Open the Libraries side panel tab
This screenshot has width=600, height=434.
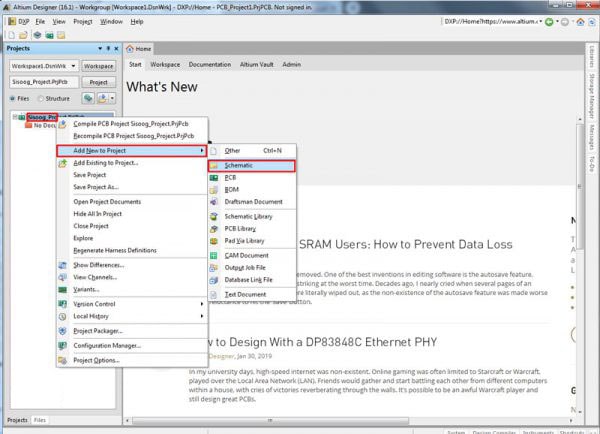[x=592, y=56]
